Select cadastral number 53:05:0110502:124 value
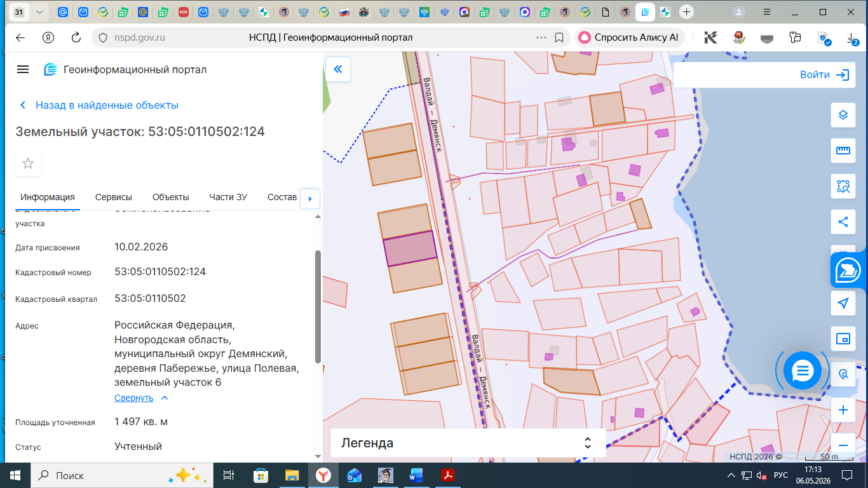 (x=160, y=272)
